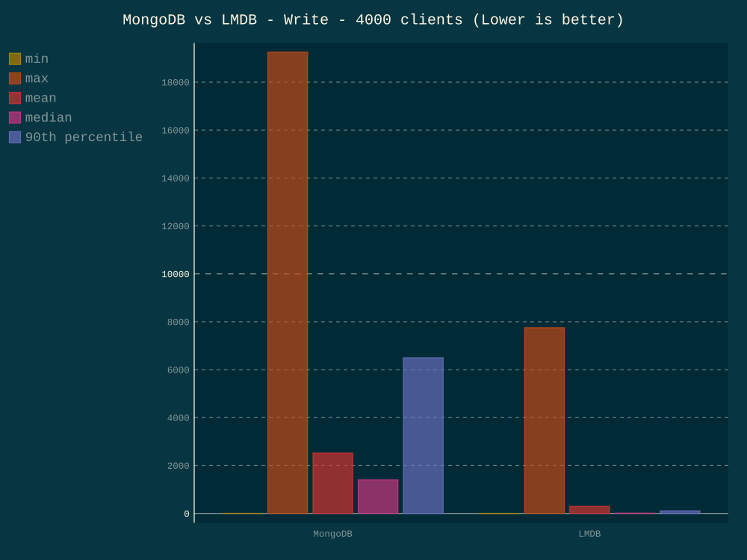The width and height of the screenshot is (747, 560).
Task: Click the 18000 y-axis label
Action: pyautogui.click(x=176, y=82)
